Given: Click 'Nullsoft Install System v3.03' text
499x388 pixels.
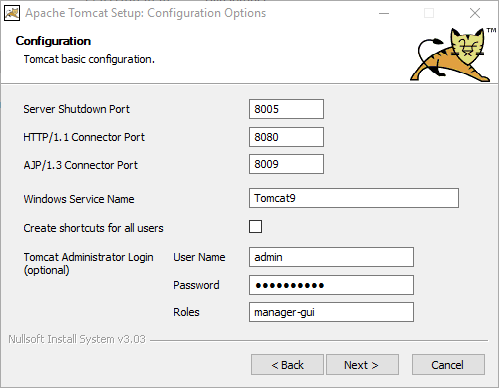Looking at the screenshot, I should click(x=77, y=339).
